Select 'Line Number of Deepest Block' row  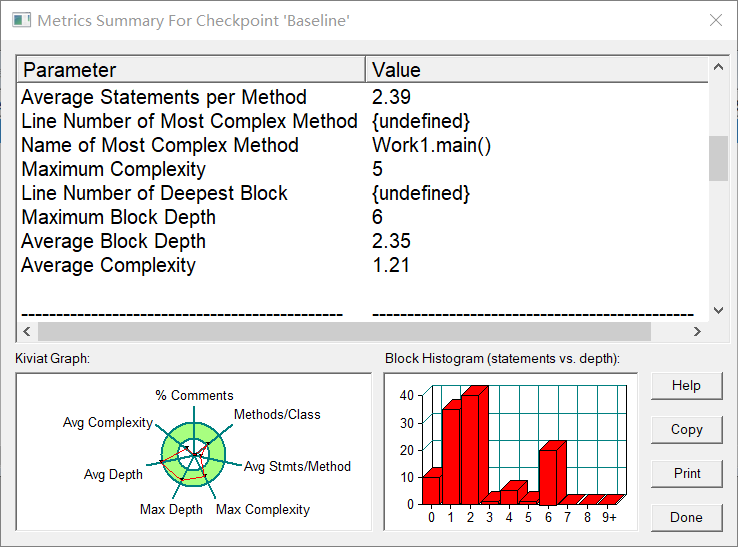tap(362, 193)
